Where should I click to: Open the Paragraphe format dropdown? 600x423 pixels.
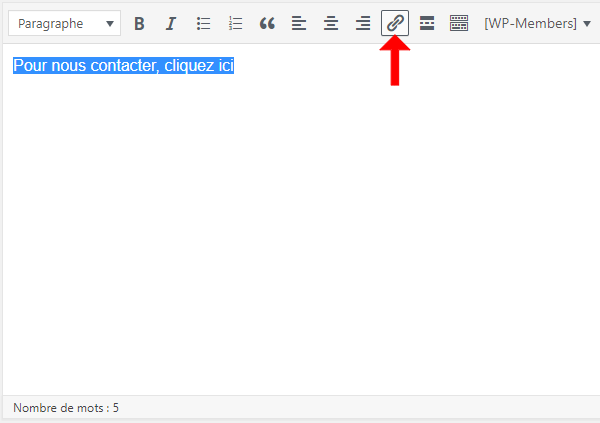click(64, 23)
